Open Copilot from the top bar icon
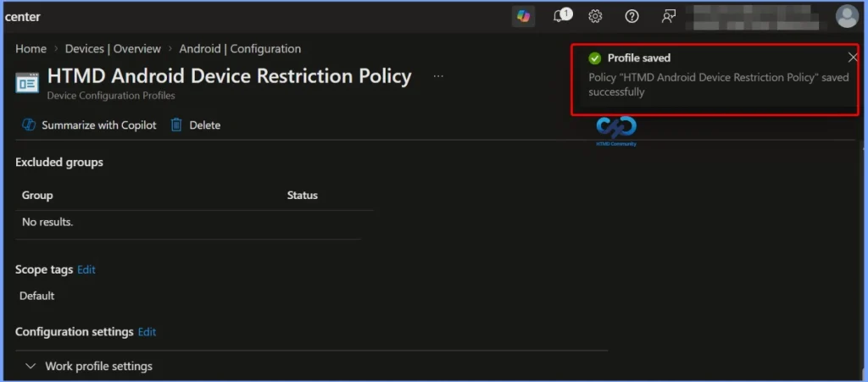868x382 pixels. tap(523, 17)
